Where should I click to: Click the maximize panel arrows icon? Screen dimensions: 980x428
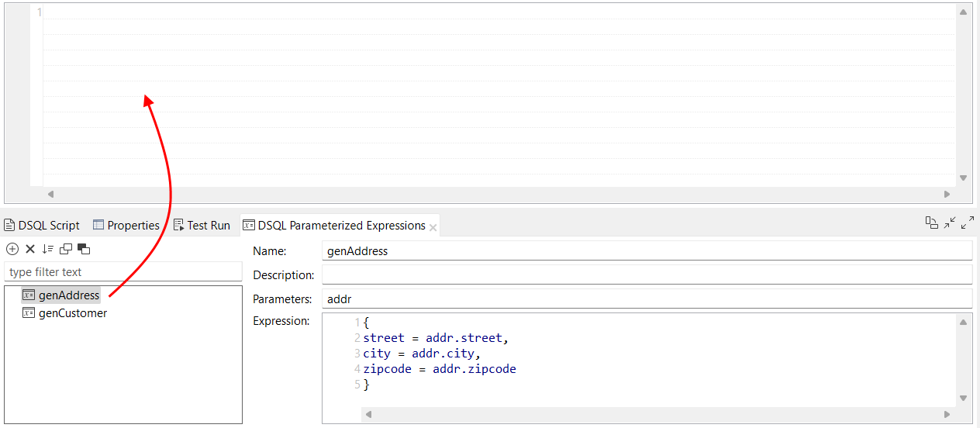pyautogui.click(x=968, y=223)
